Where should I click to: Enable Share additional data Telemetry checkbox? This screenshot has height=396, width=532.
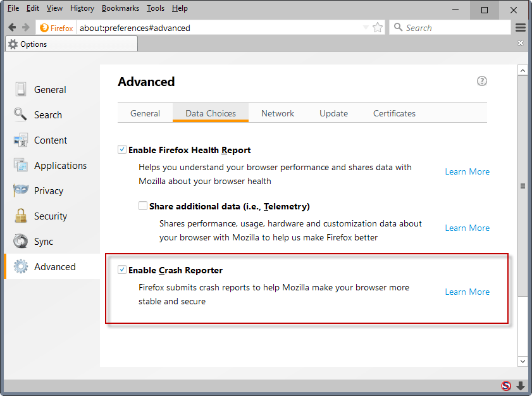click(143, 206)
